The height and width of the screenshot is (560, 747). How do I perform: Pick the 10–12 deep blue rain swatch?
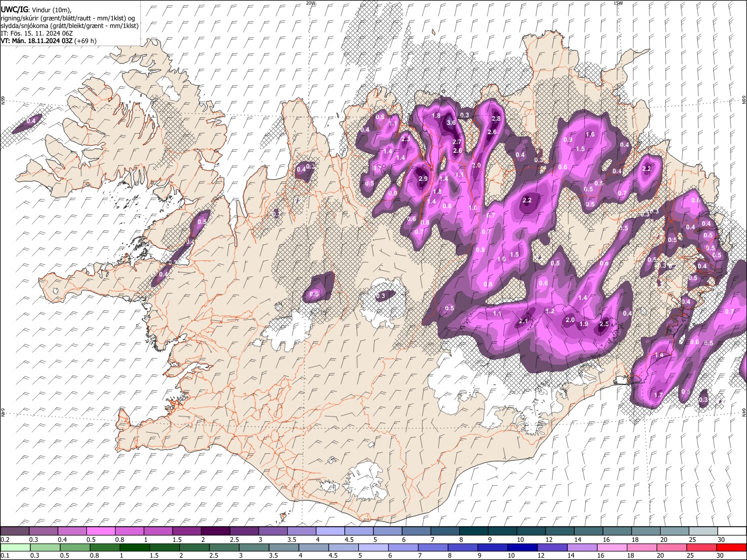click(522, 547)
